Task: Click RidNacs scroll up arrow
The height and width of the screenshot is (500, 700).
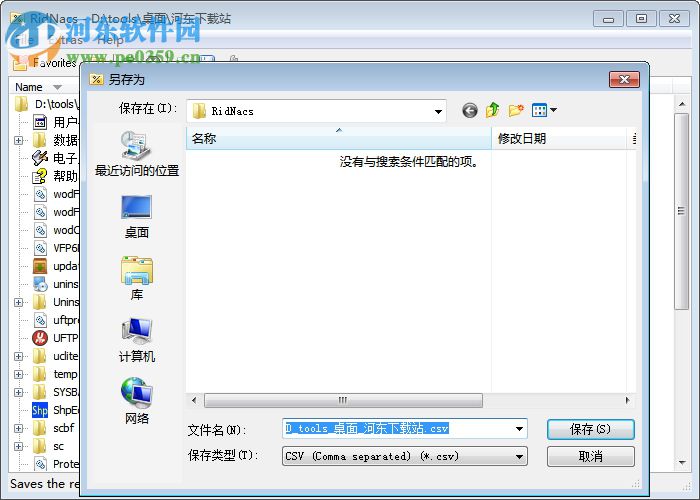Action: coord(682,104)
